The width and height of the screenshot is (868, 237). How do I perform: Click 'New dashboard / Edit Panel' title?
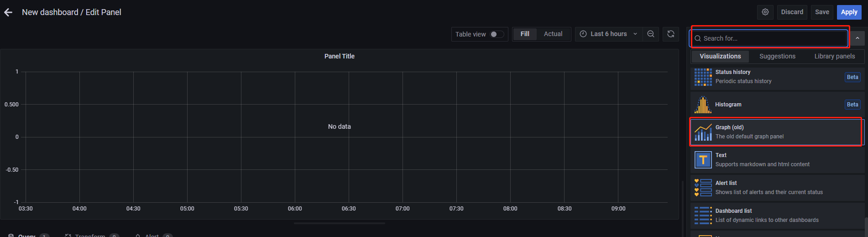(x=72, y=12)
